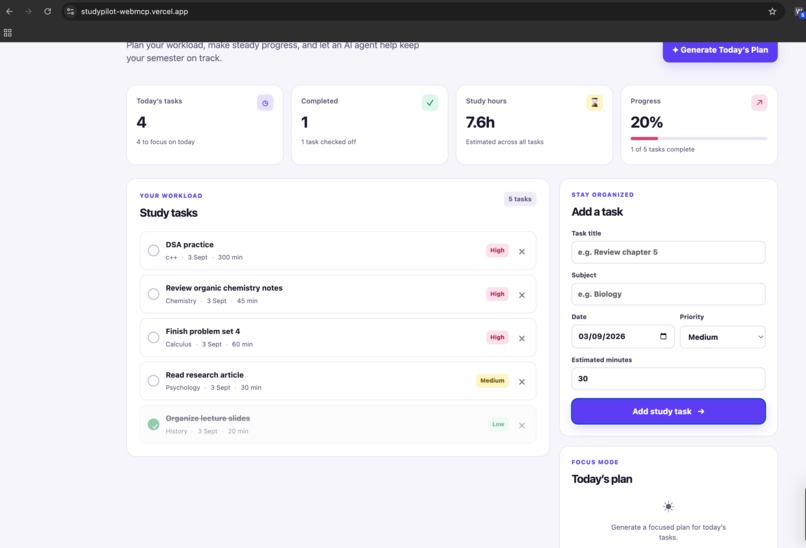This screenshot has width=806, height=548.
Task: Click the Generate Today's Plan button
Action: click(720, 50)
